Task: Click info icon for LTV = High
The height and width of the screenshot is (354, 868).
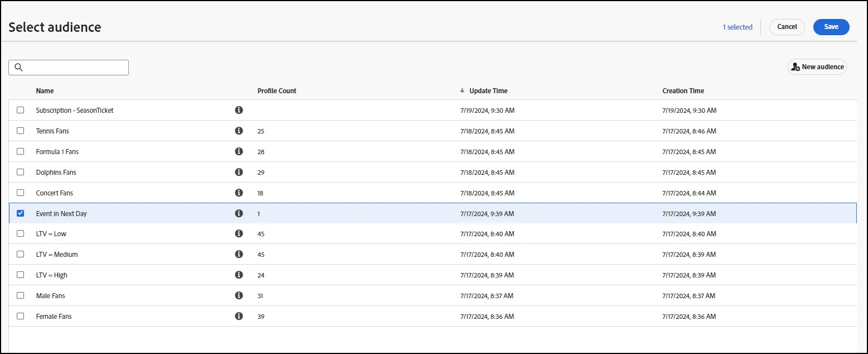Action: pyautogui.click(x=239, y=275)
